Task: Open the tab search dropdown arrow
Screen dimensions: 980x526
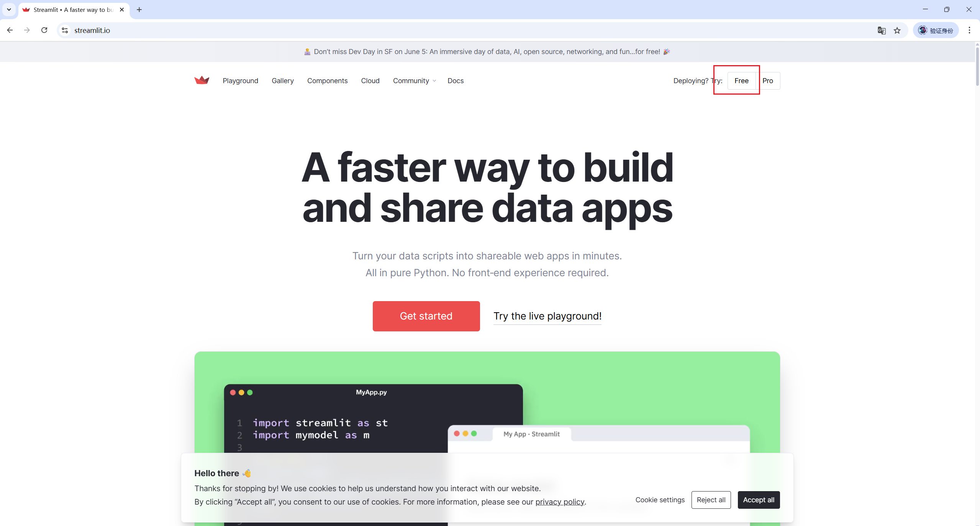Action: (9, 10)
